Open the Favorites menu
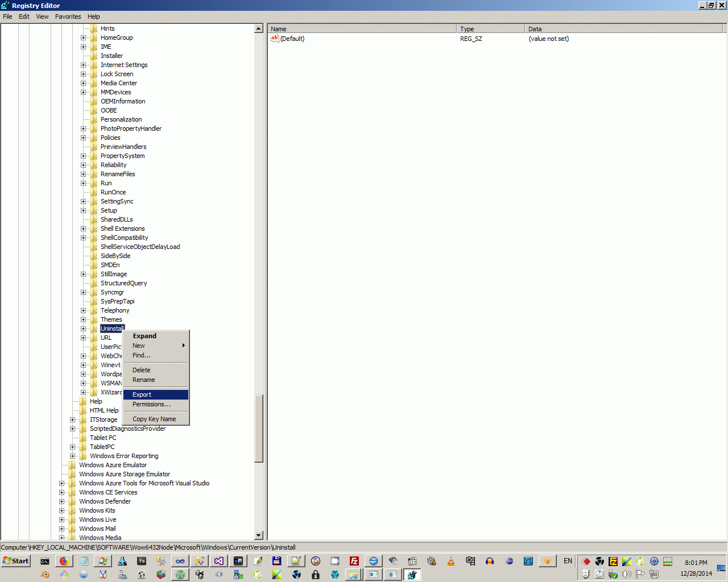 68,16
